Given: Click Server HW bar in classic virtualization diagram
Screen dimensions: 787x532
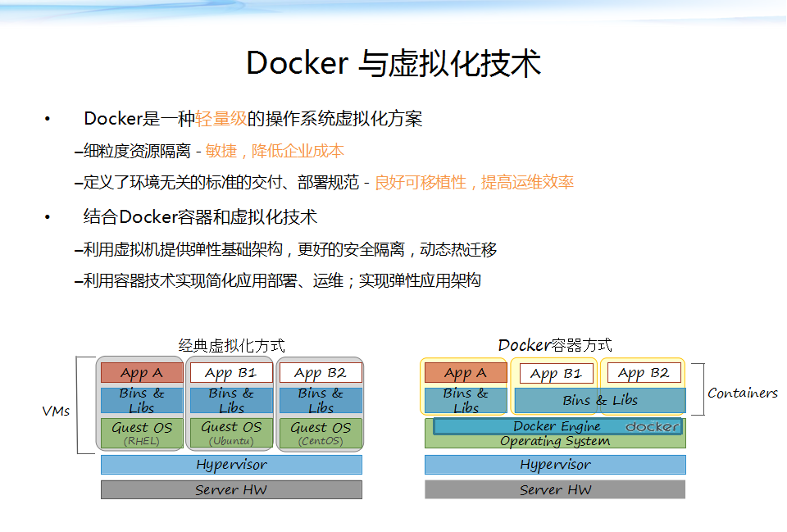Looking at the screenshot, I should pos(231,490).
